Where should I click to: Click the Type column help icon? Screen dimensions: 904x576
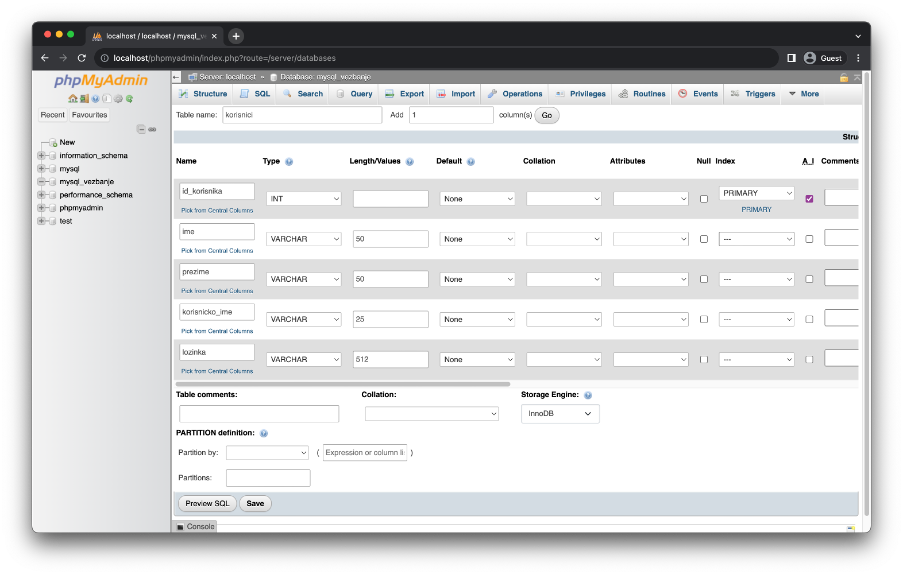click(x=289, y=161)
